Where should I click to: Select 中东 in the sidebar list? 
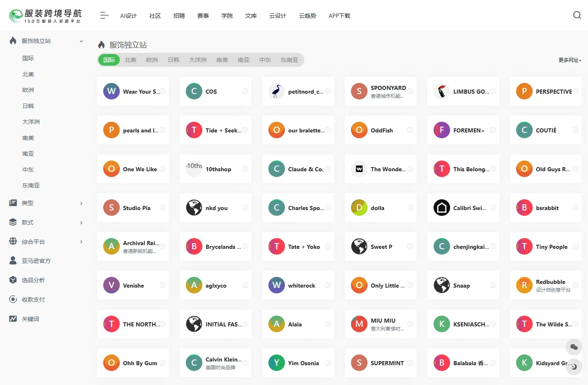click(x=28, y=170)
